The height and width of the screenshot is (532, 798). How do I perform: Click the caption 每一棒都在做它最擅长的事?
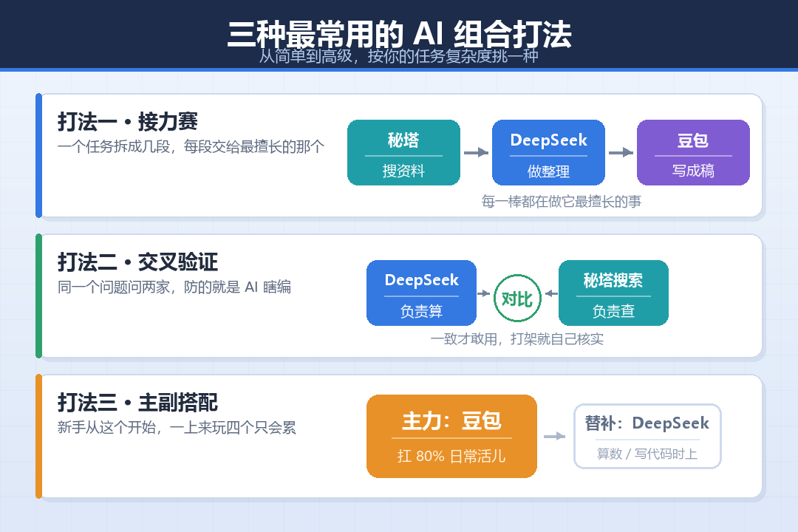coord(562,202)
